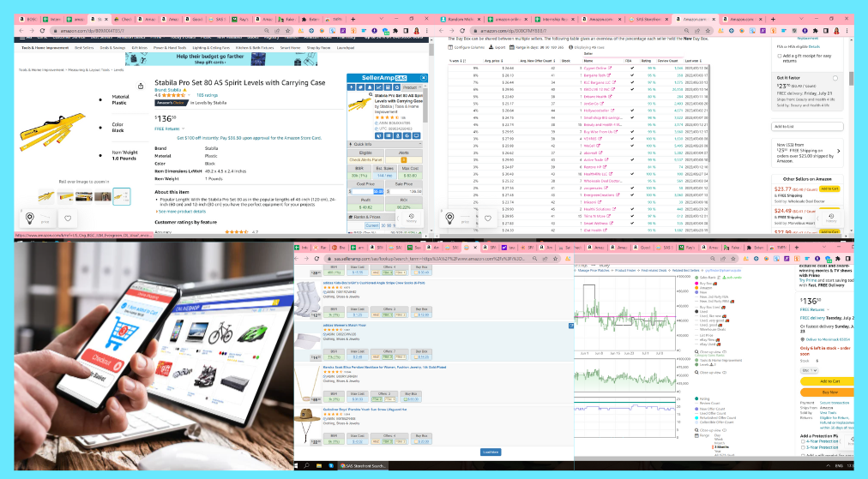
Task: Click heart icon in top-left Stabila window
Action: (x=68, y=219)
